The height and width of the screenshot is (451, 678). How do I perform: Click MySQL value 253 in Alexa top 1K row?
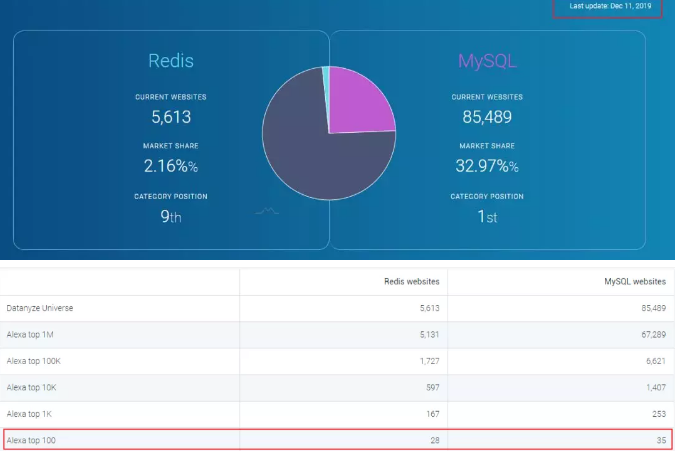pyautogui.click(x=659, y=414)
